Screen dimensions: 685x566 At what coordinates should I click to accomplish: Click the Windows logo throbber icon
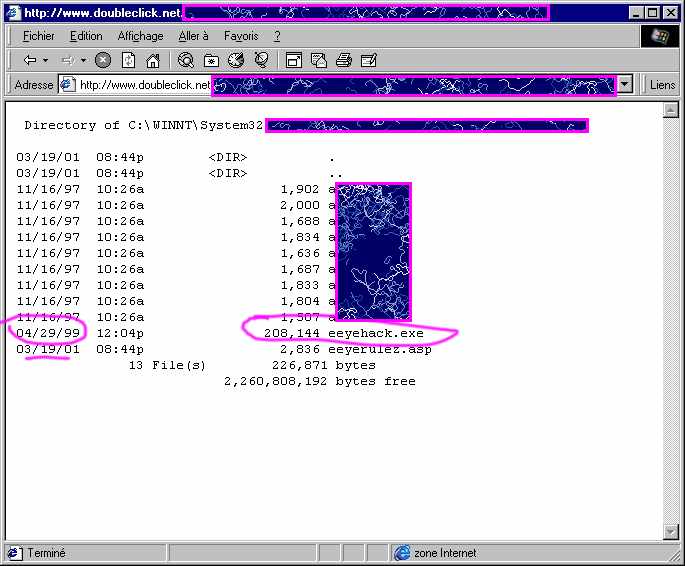coord(660,36)
